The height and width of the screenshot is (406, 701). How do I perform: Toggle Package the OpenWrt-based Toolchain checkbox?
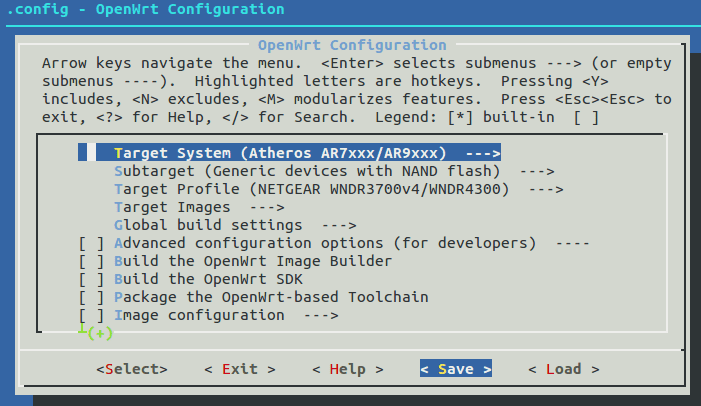tap(91, 297)
